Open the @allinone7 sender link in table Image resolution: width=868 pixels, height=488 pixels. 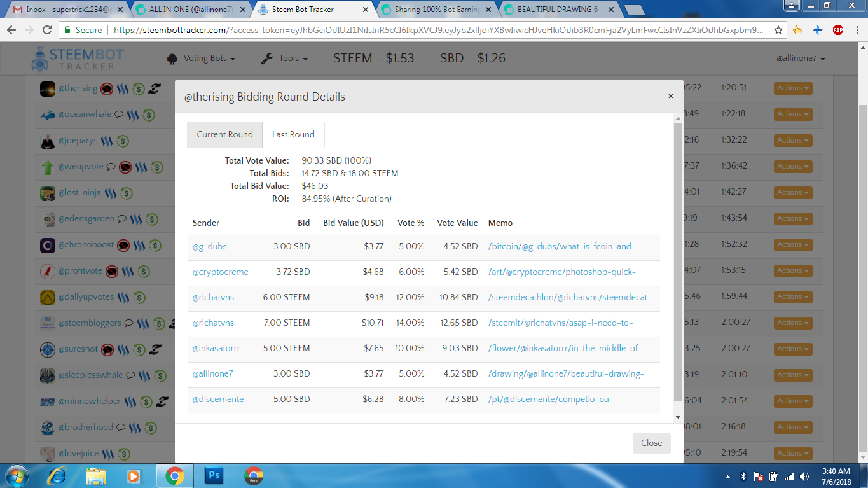pyautogui.click(x=212, y=373)
